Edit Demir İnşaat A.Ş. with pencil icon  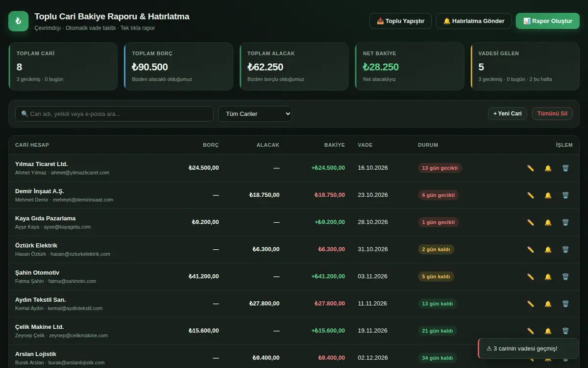coord(530,195)
